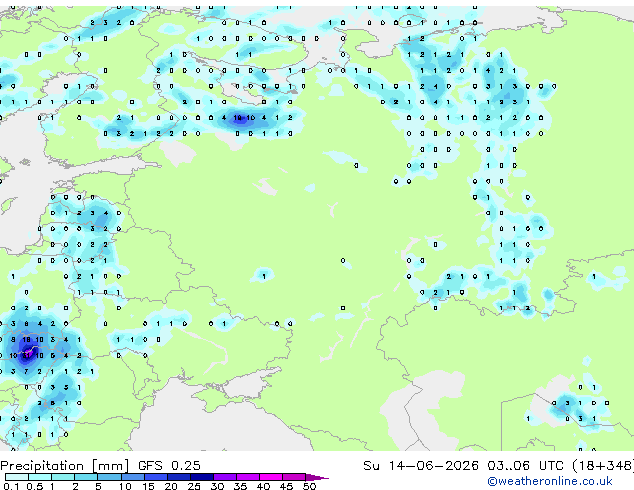Click the '50' legend scale label
This screenshot has width=634, height=490.
(x=309, y=486)
